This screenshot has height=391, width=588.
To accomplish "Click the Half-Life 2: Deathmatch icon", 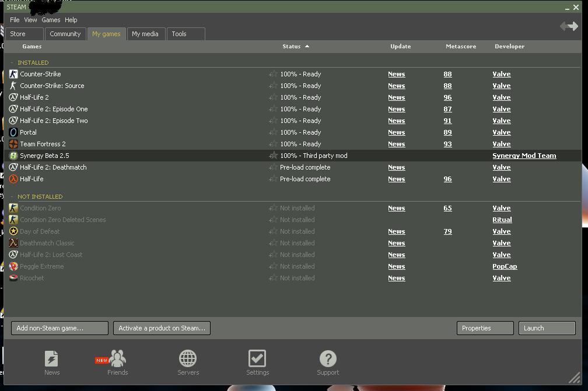I will (13, 167).
